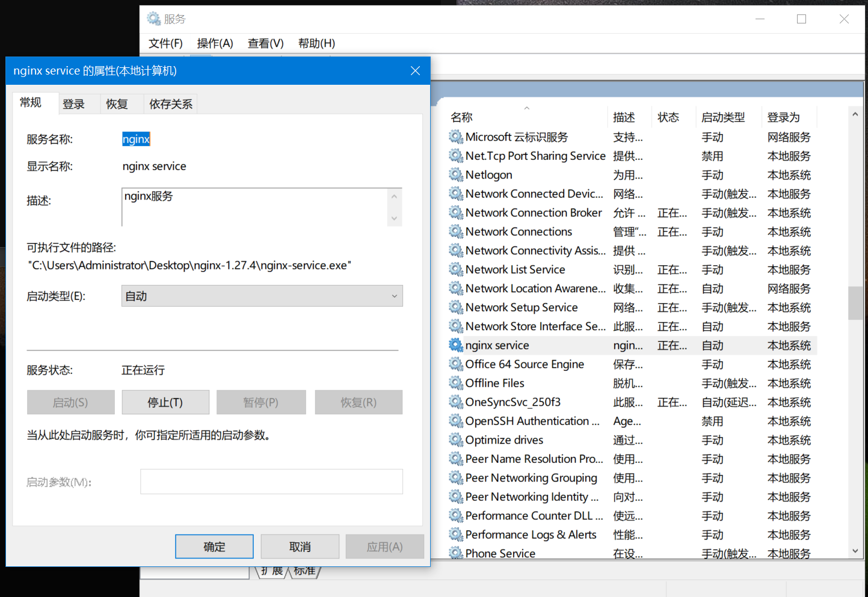Click the description box scroll-down arrow
Screen dimensions: 868x597
point(395,218)
